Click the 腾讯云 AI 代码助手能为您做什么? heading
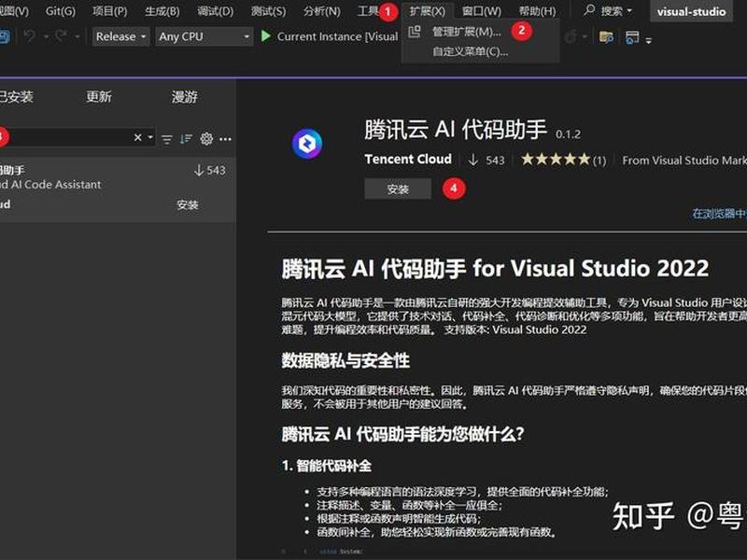The width and height of the screenshot is (747, 560). tap(402, 434)
